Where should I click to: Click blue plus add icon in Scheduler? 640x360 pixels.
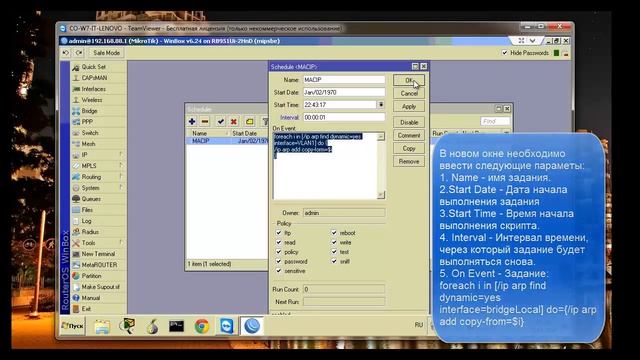pos(192,122)
